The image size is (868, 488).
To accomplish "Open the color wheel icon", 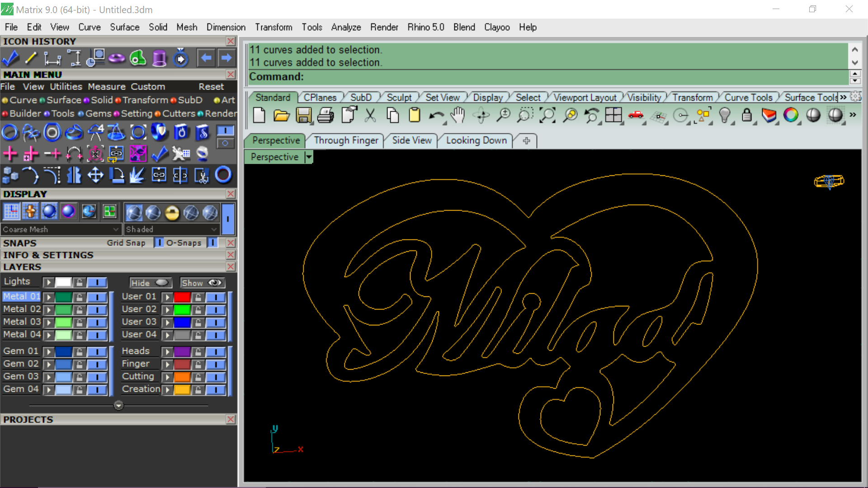I will pos(791,116).
